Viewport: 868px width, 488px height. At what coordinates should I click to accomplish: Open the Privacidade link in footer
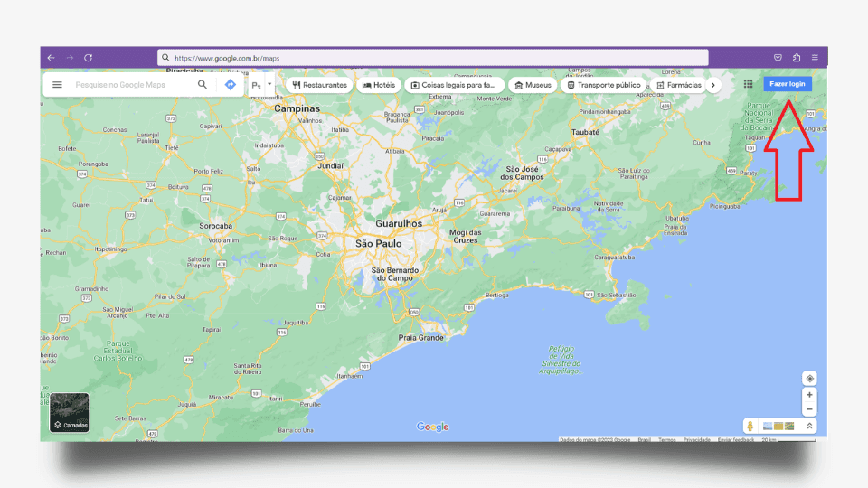pos(696,440)
